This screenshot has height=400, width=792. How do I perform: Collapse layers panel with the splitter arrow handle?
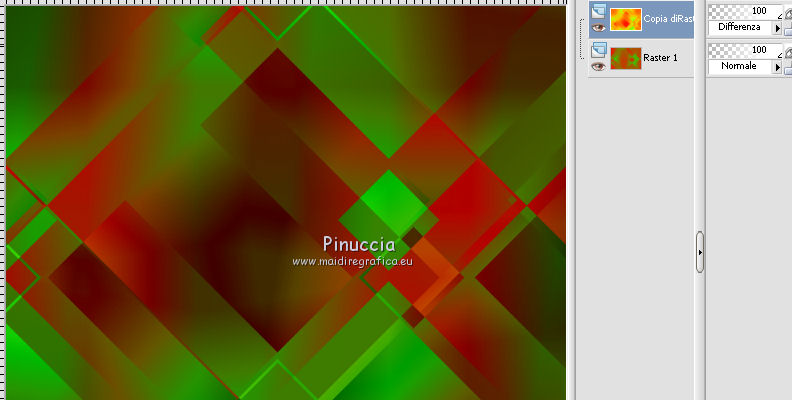[x=700, y=252]
